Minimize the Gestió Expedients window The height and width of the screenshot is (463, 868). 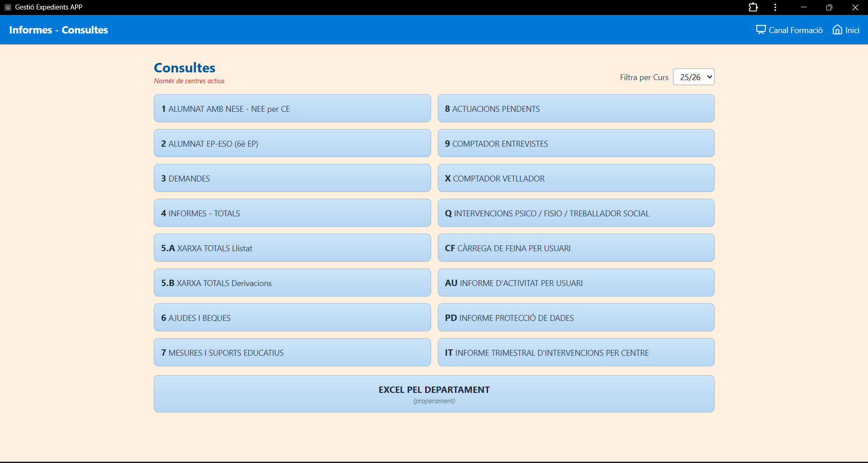click(804, 7)
